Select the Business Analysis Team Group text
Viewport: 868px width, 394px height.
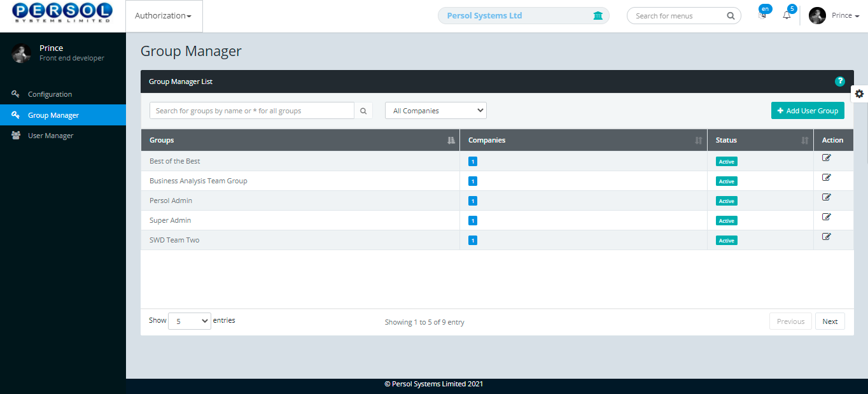pyautogui.click(x=199, y=181)
